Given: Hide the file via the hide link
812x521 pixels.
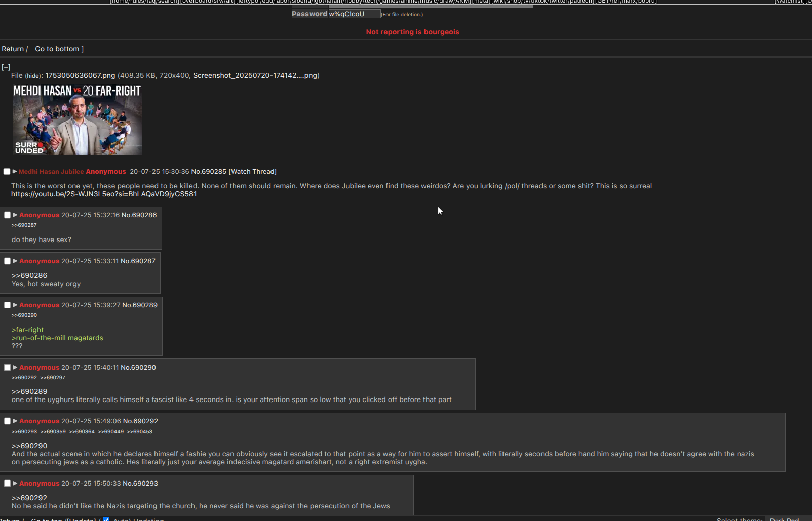Looking at the screenshot, I should tap(33, 76).
